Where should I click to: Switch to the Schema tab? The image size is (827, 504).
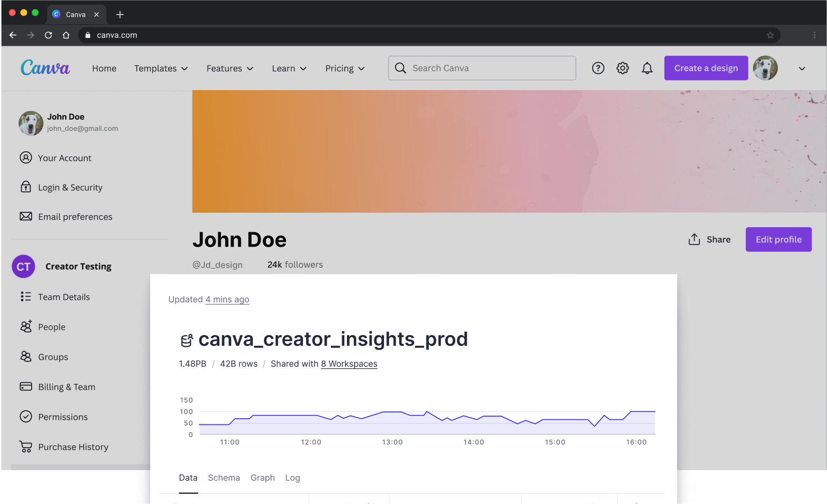224,478
